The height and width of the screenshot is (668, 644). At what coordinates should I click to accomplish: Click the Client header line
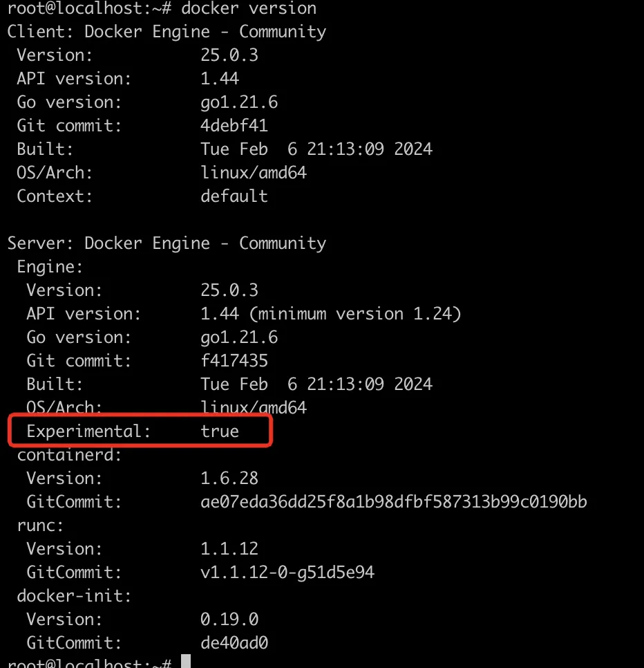[167, 32]
